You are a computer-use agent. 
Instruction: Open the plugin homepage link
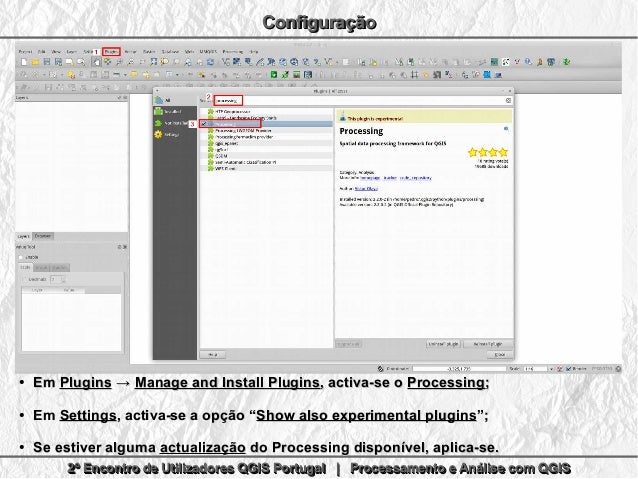pyautogui.click(x=370, y=178)
